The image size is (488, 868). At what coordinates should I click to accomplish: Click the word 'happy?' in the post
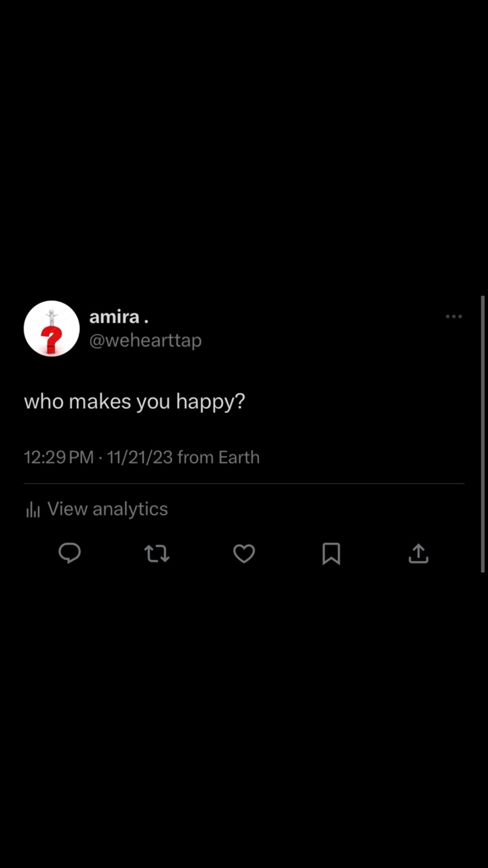[210, 402]
